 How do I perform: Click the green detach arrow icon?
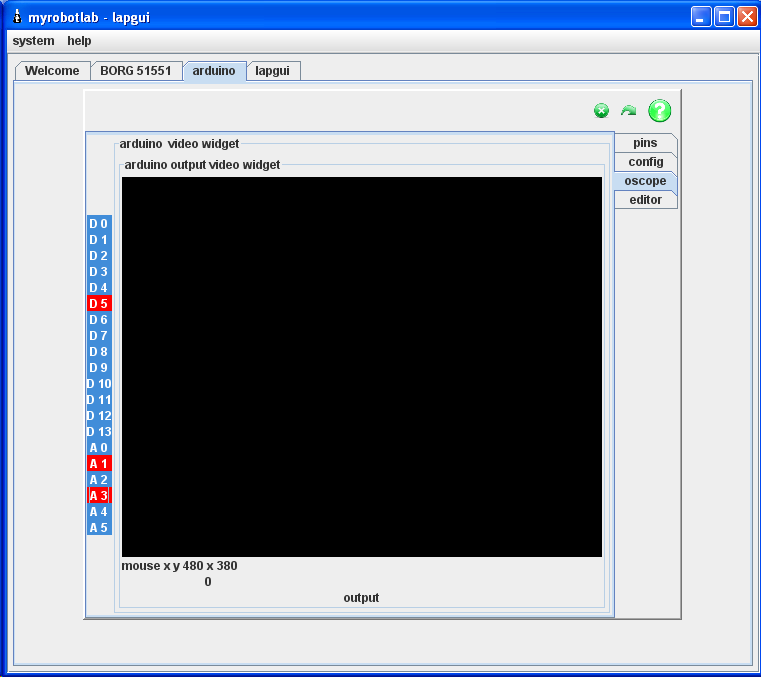click(x=629, y=111)
